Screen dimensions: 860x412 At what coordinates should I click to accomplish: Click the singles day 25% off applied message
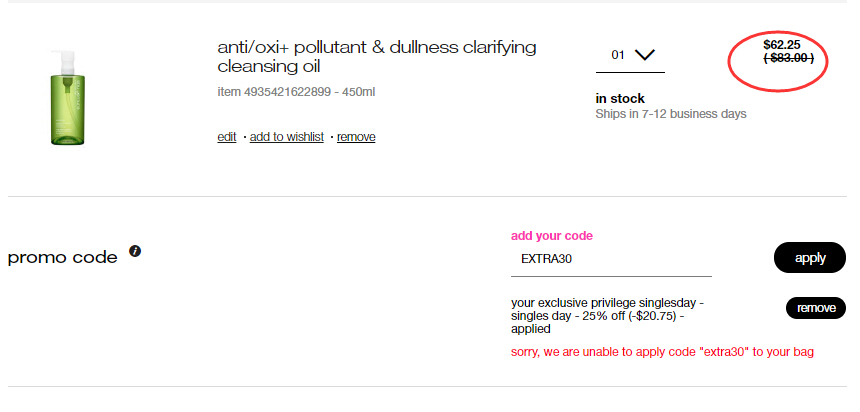tap(607, 316)
